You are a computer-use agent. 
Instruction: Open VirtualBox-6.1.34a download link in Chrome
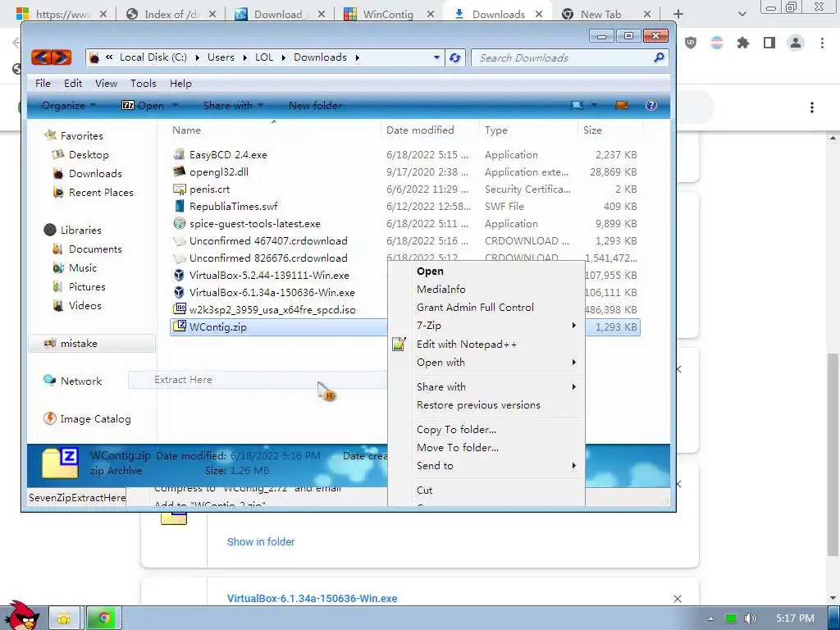312,598
